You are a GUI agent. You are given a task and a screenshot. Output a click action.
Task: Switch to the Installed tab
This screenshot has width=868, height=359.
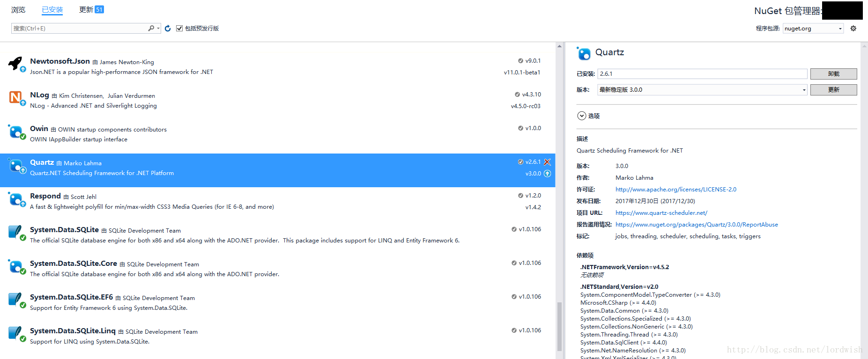52,10
